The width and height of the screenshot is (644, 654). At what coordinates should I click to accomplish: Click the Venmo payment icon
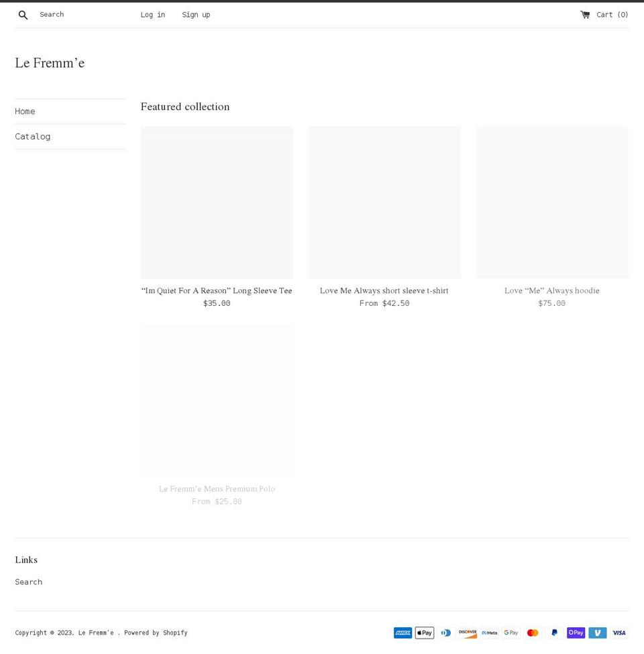(x=598, y=633)
